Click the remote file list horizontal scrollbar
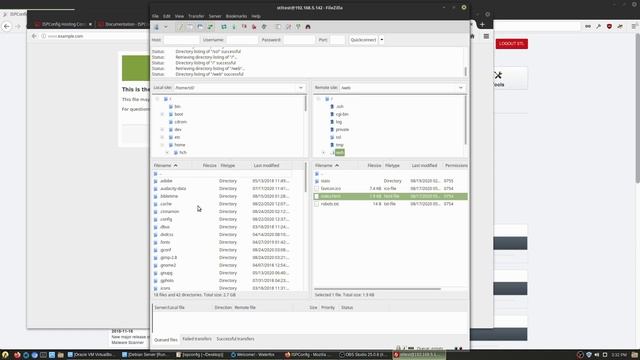This screenshot has width=640, height=360. click(378, 289)
